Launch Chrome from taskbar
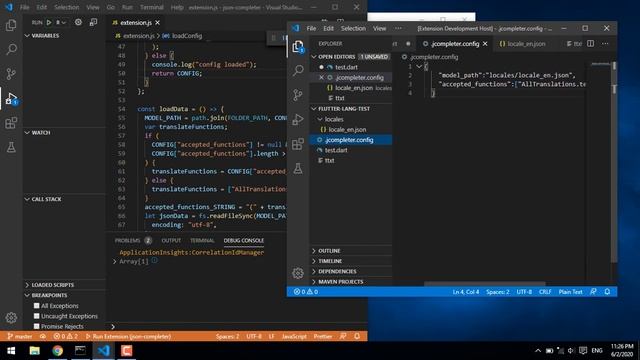The image size is (640, 360). pos(58,351)
